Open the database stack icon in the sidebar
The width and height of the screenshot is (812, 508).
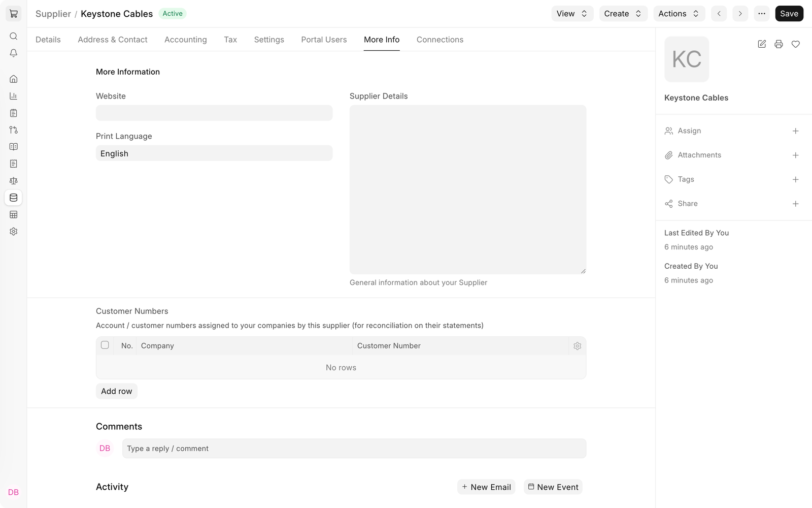pos(14,198)
